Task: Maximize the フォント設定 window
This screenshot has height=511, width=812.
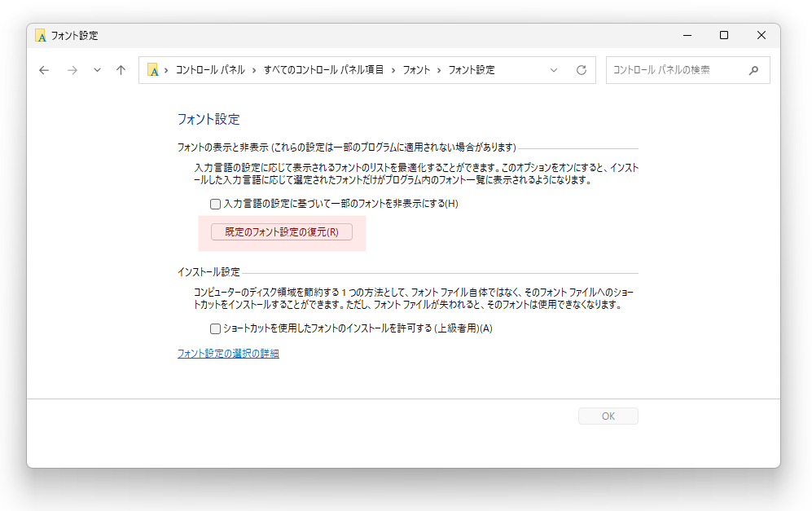Action: (724, 35)
